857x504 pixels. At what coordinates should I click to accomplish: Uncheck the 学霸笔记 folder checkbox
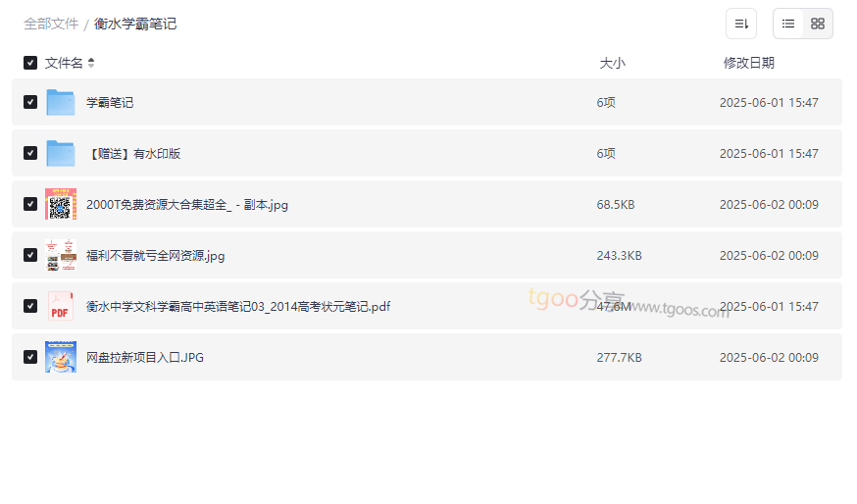pyautogui.click(x=30, y=102)
